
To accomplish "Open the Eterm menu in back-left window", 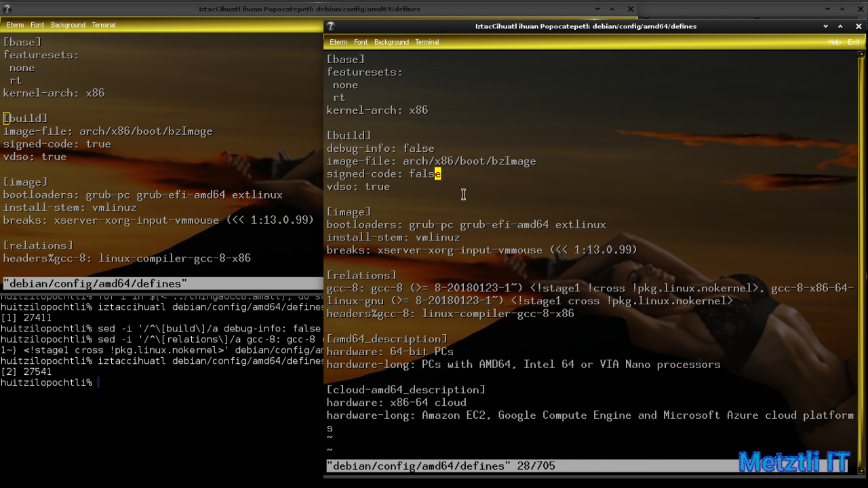I will (15, 25).
